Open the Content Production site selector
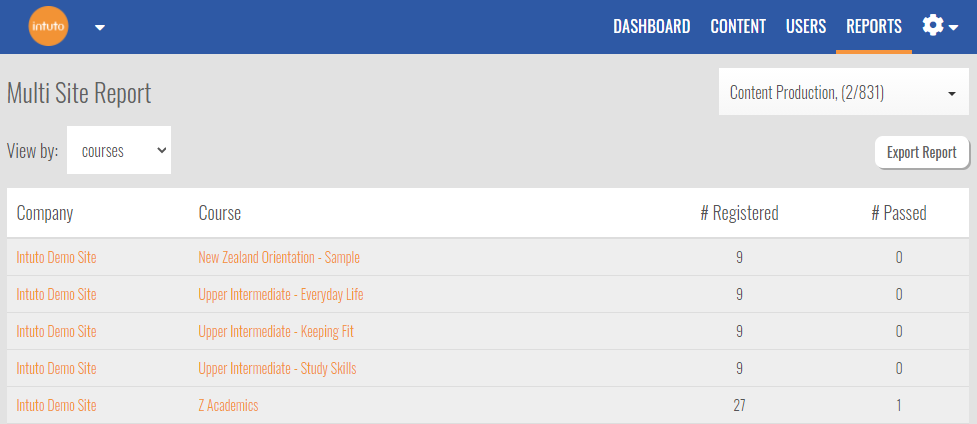The image size is (977, 424). point(843,93)
